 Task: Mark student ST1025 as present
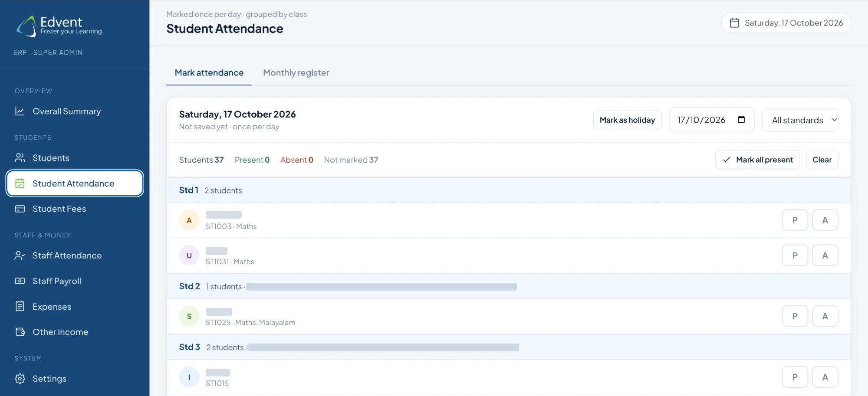(x=795, y=316)
